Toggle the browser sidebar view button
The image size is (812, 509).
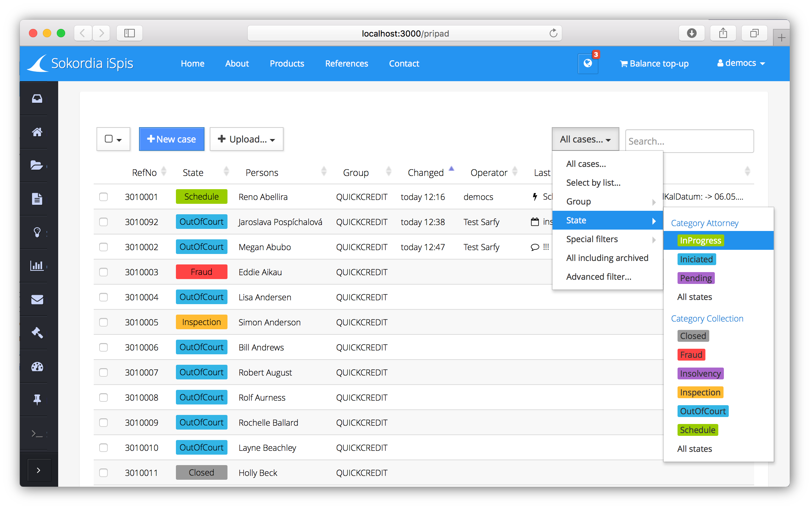coord(130,33)
